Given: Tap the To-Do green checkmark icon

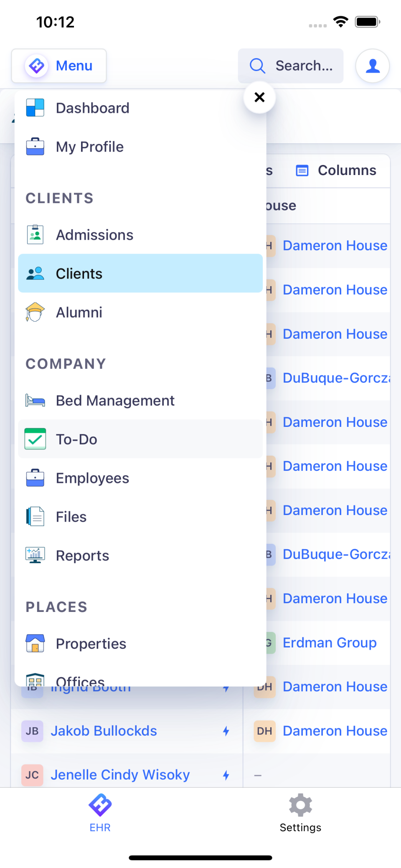Looking at the screenshot, I should pos(35,439).
